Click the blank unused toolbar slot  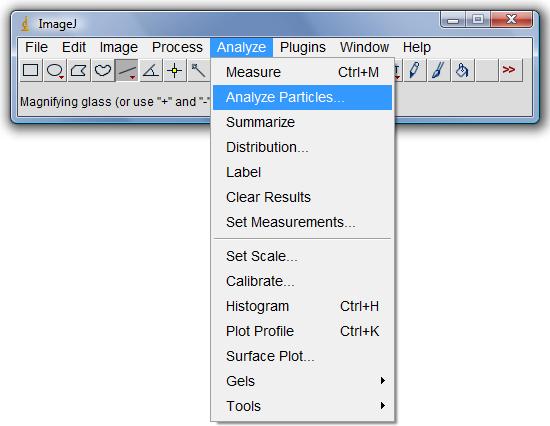[x=487, y=71]
